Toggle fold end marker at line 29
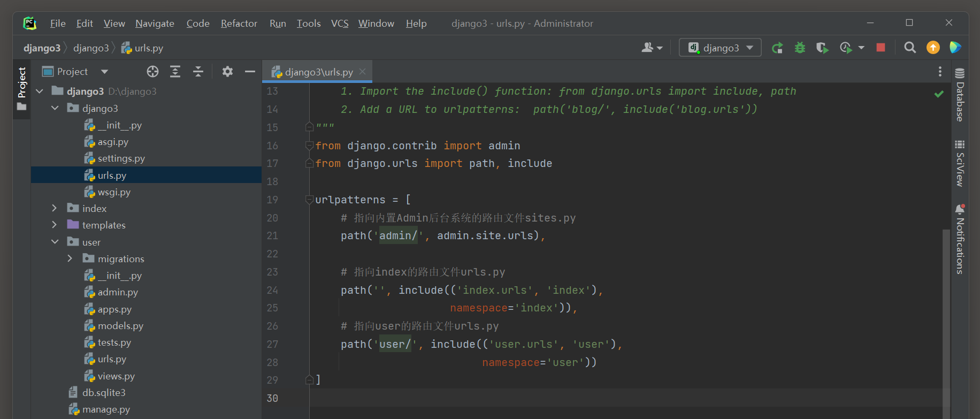Image resolution: width=980 pixels, height=419 pixels. [x=309, y=380]
